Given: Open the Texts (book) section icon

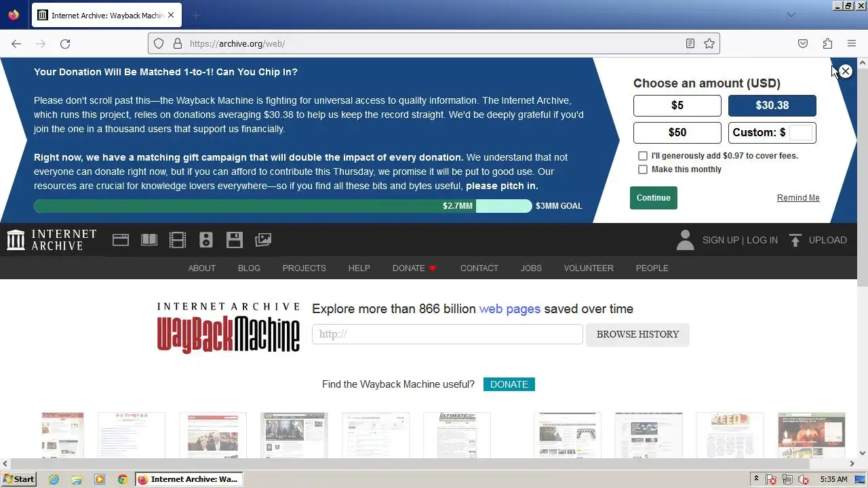Looking at the screenshot, I should (x=149, y=240).
